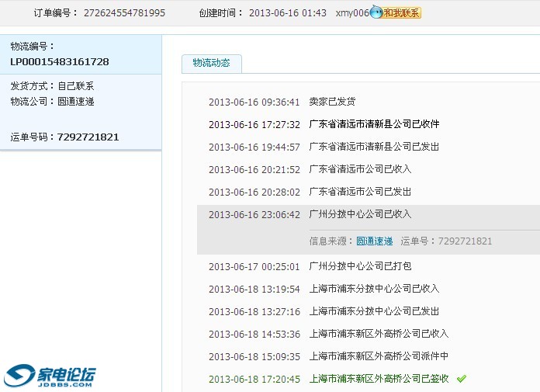The height and width of the screenshot is (392, 540).
Task: Select the highlighted 广州分拨中心公司已收入 row
Action: (360, 214)
